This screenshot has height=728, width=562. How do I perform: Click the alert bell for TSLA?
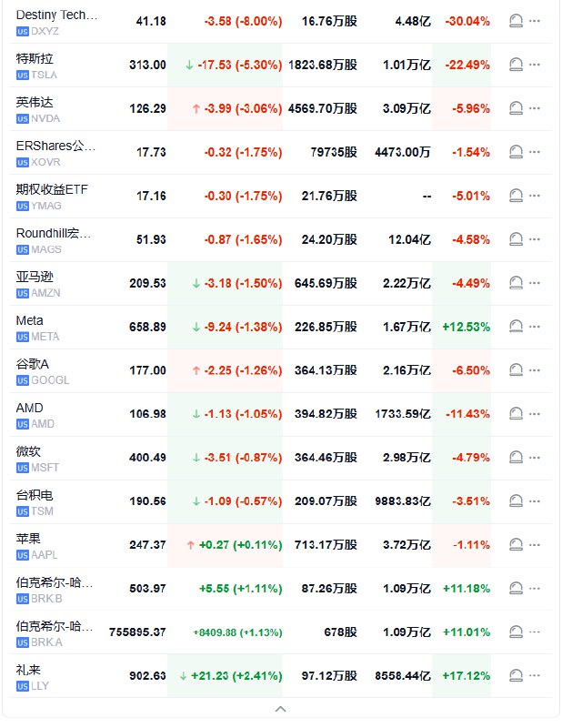pyautogui.click(x=516, y=65)
